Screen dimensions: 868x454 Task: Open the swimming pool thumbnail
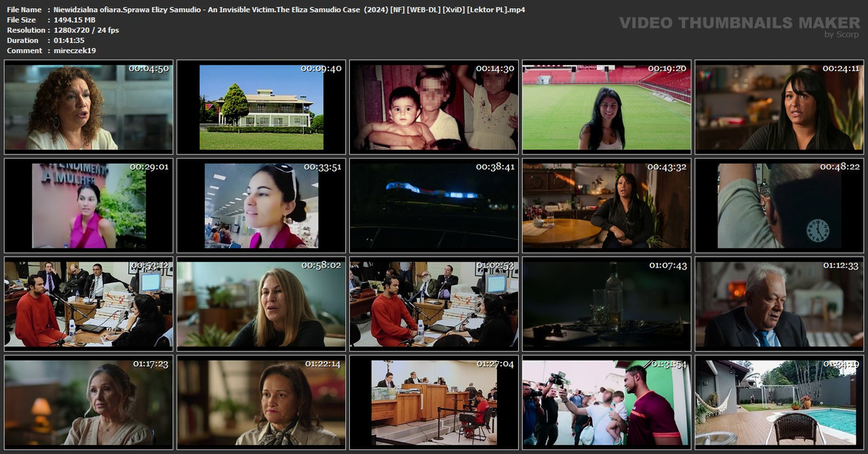[779, 403]
